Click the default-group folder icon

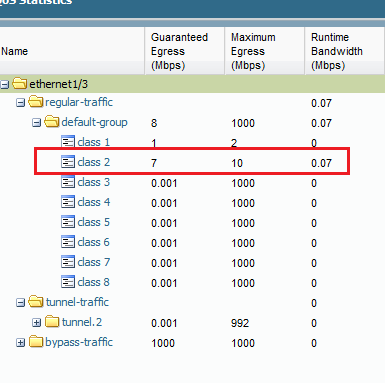[52, 122]
